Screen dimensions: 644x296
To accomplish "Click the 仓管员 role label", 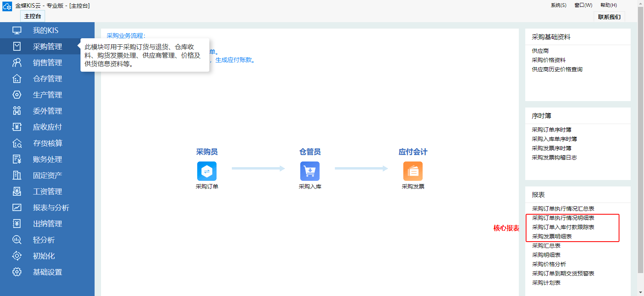I will (310, 152).
